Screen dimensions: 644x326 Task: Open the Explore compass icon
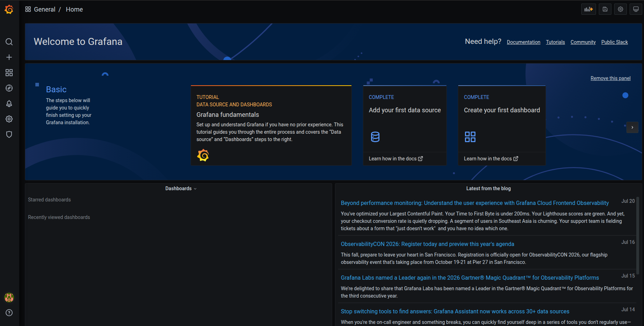(x=9, y=88)
